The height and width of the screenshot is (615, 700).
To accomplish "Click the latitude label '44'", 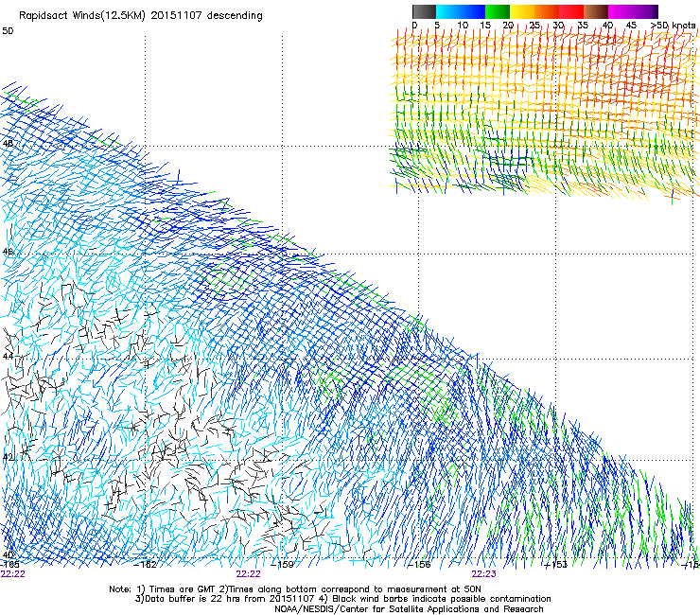I will [x=8, y=356].
